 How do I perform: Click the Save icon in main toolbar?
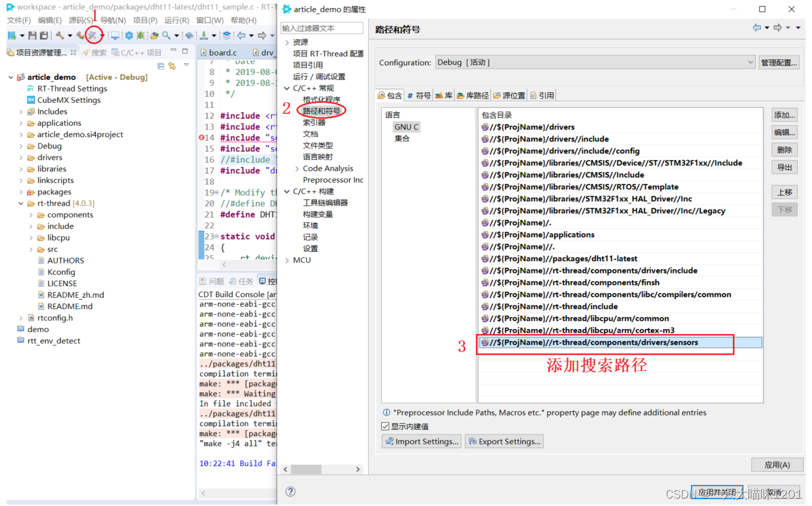32,36
